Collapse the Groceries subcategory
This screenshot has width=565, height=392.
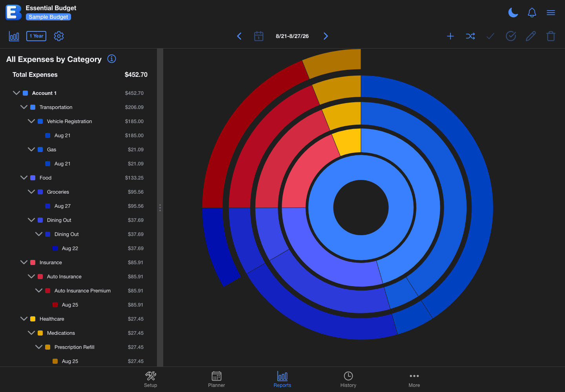31,192
